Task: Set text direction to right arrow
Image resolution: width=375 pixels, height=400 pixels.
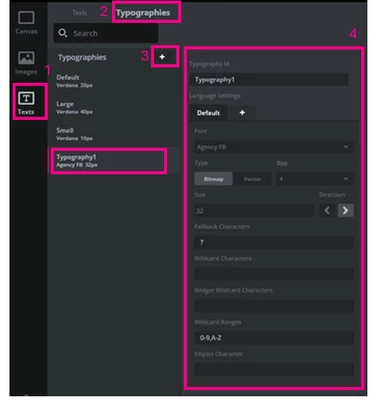Action: (345, 210)
